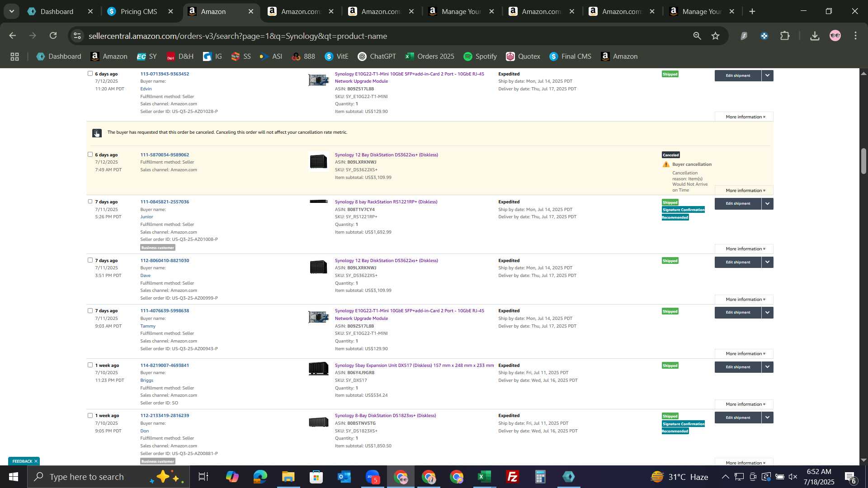This screenshot has height=488, width=868.
Task: Open the tab search dropdown arrow
Action: (11, 11)
